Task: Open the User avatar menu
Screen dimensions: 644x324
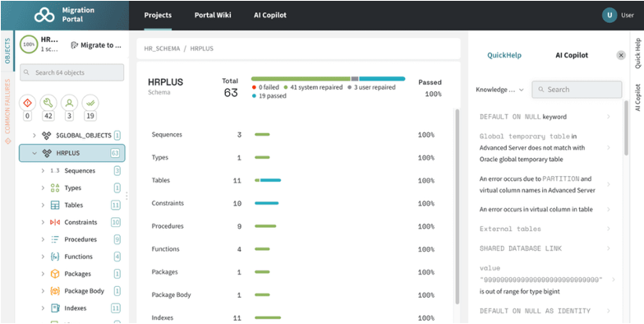Action: [609, 15]
